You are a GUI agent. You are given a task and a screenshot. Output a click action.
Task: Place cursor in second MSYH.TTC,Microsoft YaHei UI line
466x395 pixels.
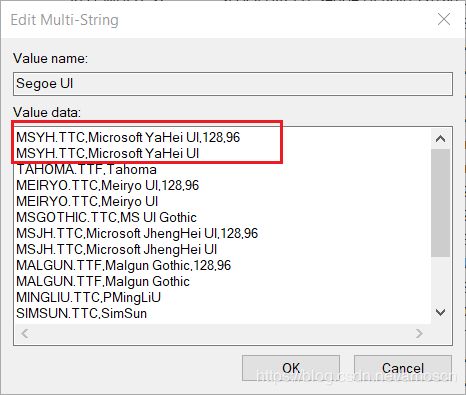pyautogui.click(x=107, y=153)
